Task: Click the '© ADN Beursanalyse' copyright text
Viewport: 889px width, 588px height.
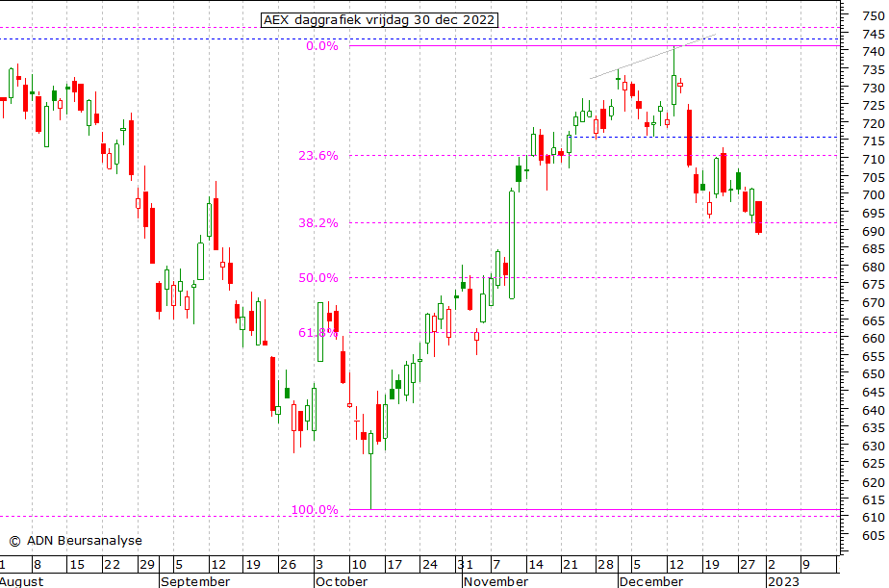Action: [75, 541]
